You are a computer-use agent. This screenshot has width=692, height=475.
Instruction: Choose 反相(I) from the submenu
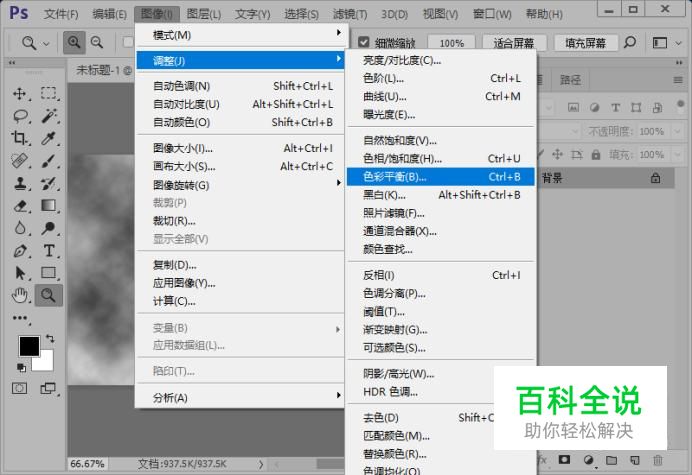click(x=440, y=275)
